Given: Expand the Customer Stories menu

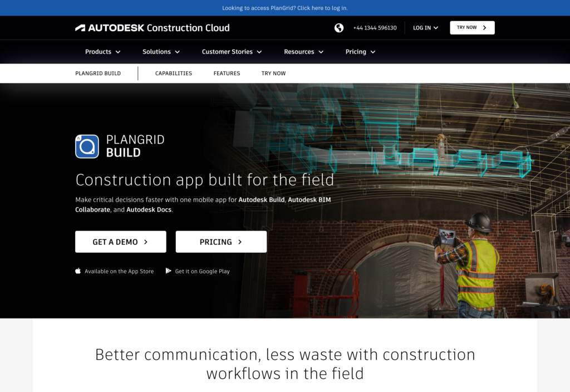Looking at the screenshot, I should (231, 51).
